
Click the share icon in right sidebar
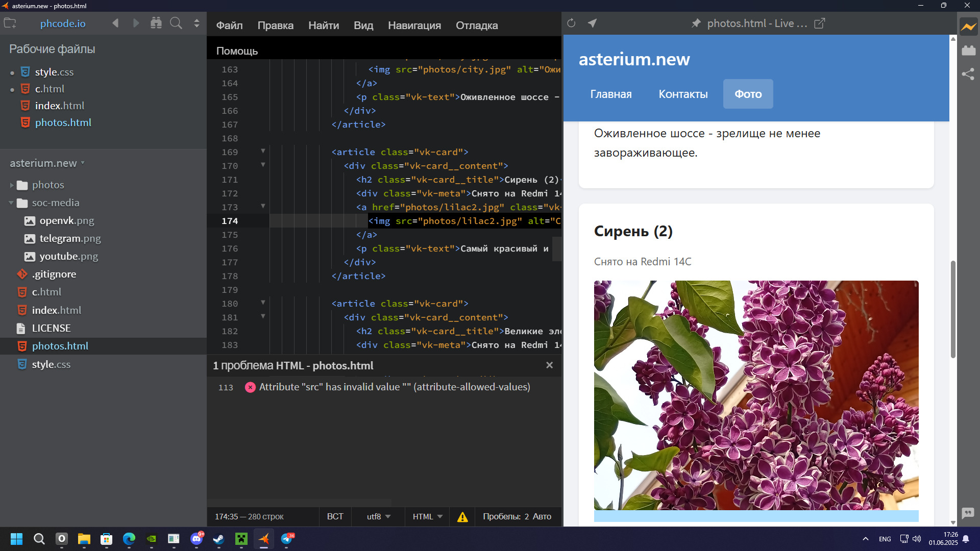click(x=968, y=74)
